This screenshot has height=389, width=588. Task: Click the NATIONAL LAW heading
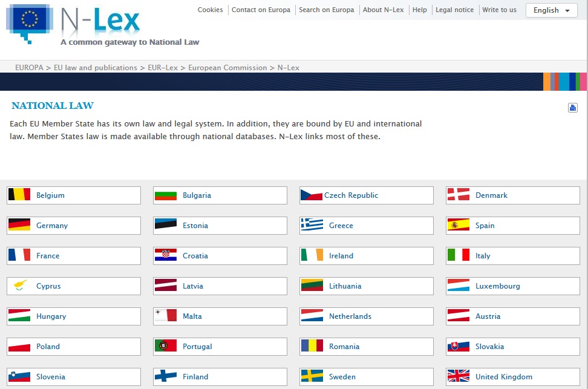click(x=53, y=106)
